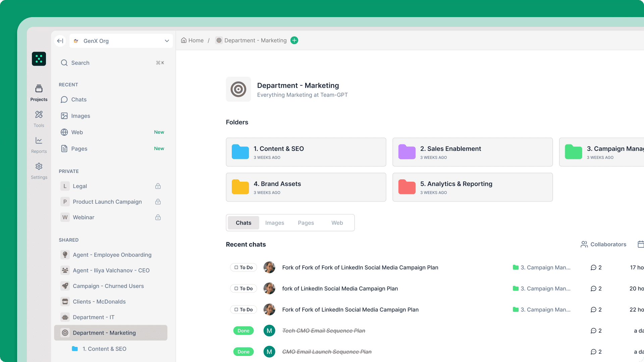Switch to the Images tab
Screen dimensions: 644x362
point(275,223)
